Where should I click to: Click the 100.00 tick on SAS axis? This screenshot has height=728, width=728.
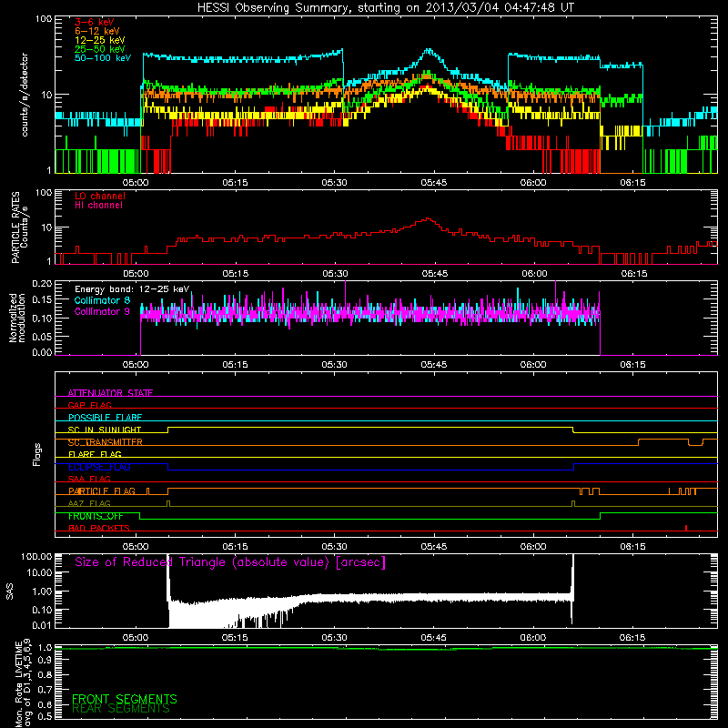pyautogui.click(x=36, y=556)
